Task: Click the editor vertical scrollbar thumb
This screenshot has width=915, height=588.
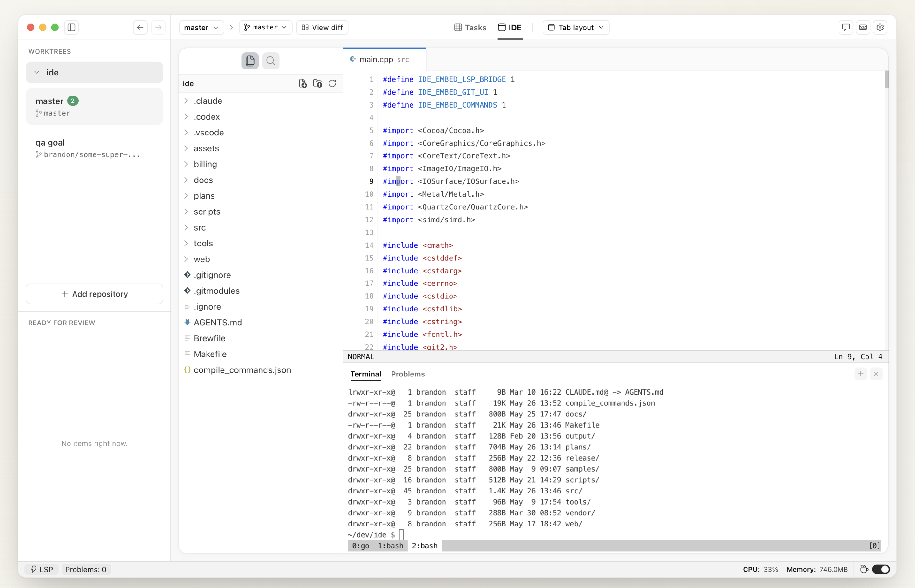Action: tap(886, 79)
